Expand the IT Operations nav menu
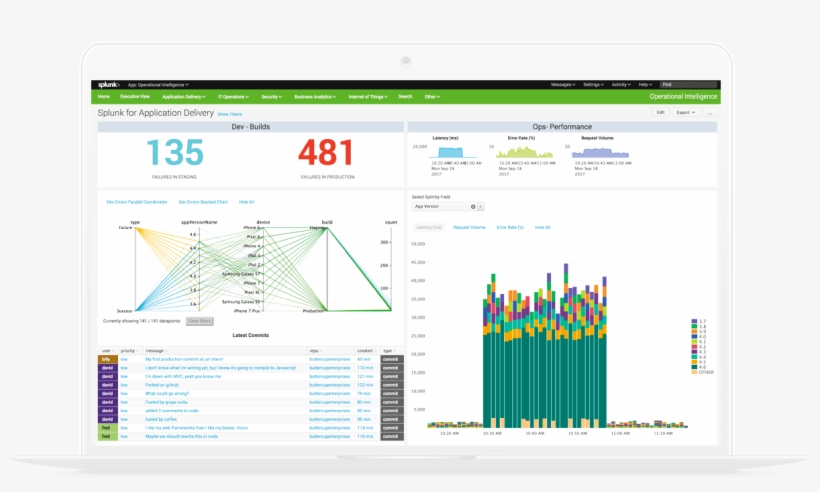The image size is (820, 492). click(233, 97)
